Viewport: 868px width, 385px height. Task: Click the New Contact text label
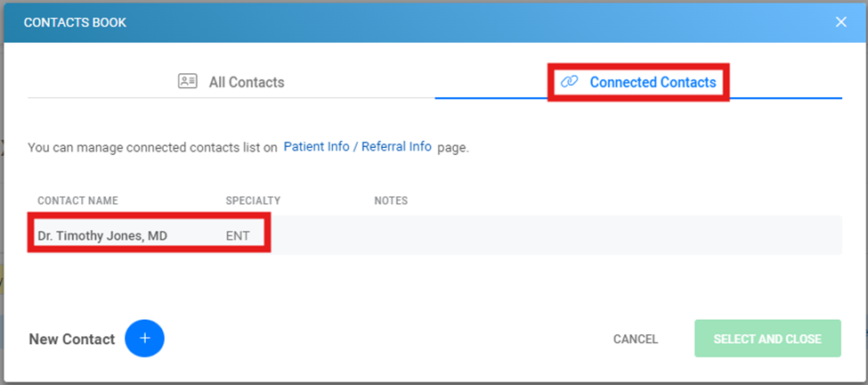click(72, 339)
